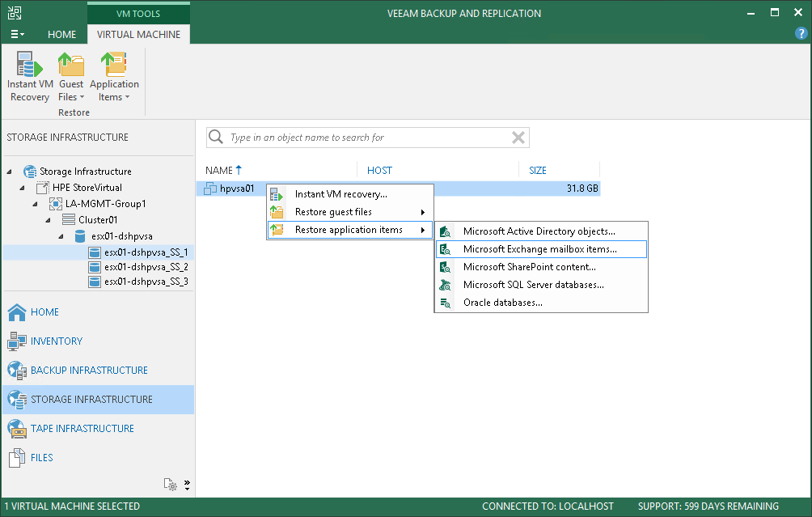The image size is (812, 517).
Task: Select Microsoft Active Directory objects entry
Action: coord(541,231)
